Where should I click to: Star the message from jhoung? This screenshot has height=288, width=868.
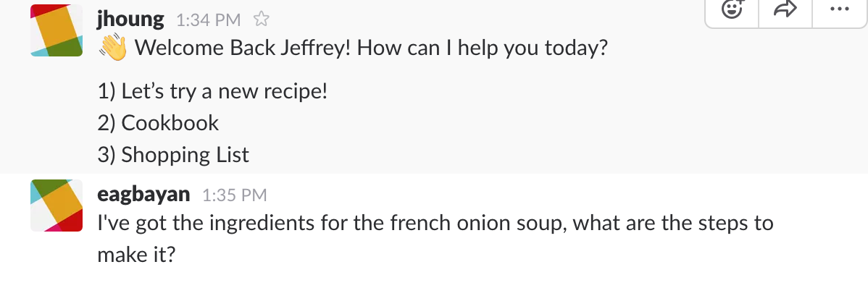(261, 20)
